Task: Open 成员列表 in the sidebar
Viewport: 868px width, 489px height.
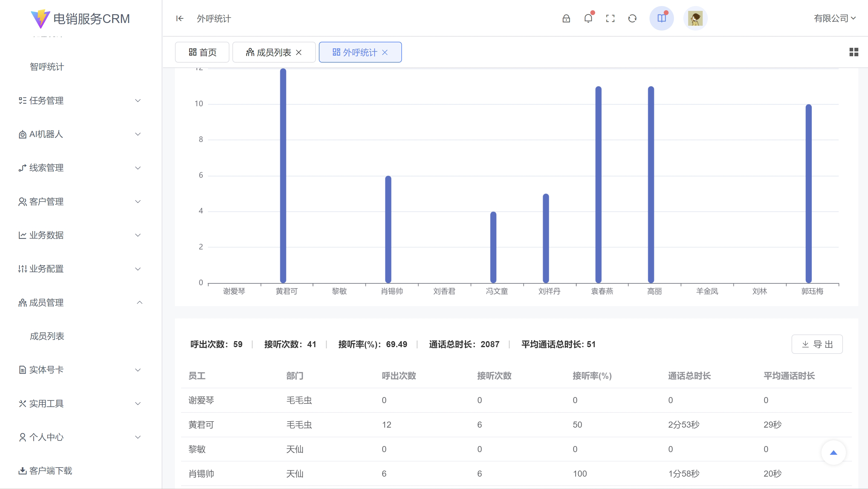Action: click(47, 336)
